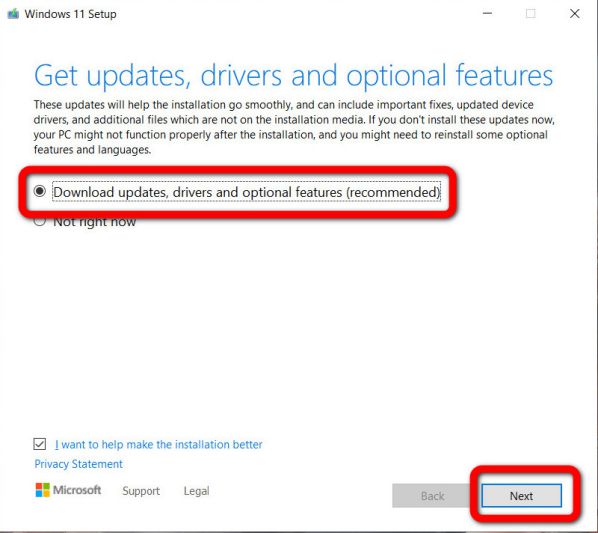598x533 pixels.
Task: Click the Next button
Action: (x=521, y=496)
